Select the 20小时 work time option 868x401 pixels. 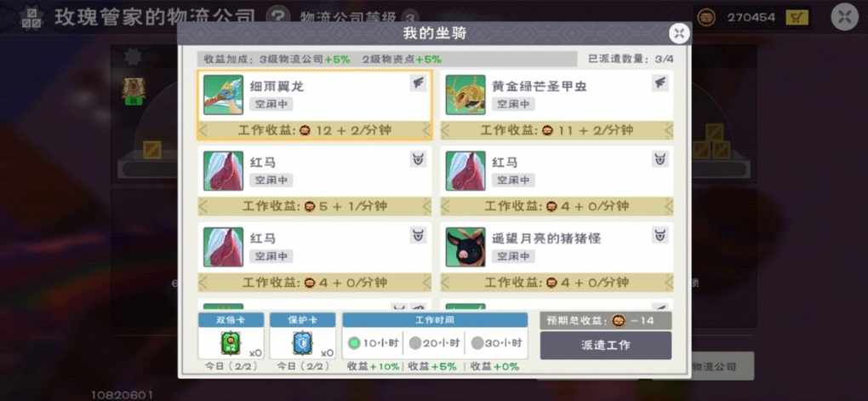[x=434, y=343]
